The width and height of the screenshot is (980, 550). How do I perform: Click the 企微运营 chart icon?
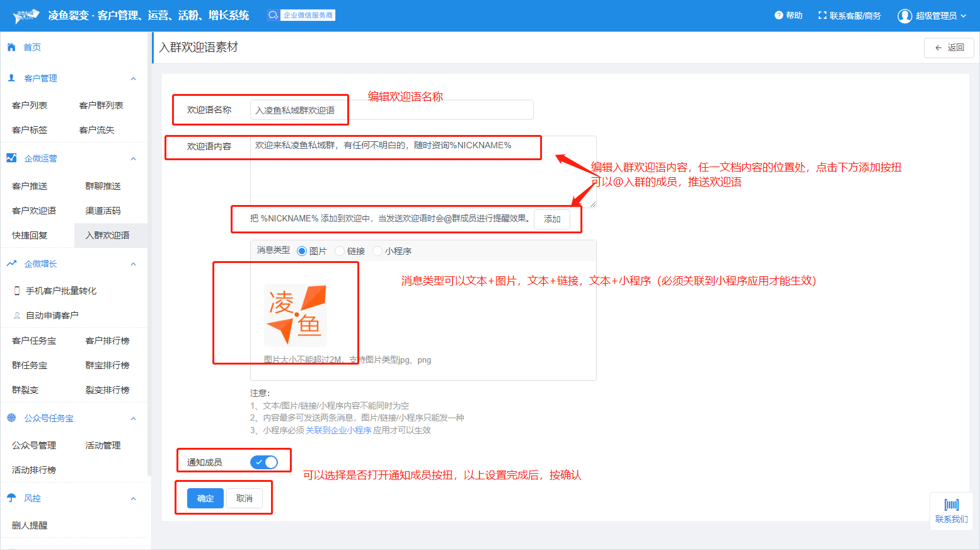11,158
